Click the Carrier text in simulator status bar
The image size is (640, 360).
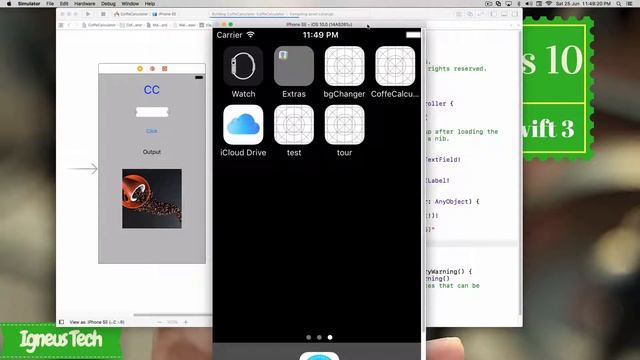click(229, 35)
